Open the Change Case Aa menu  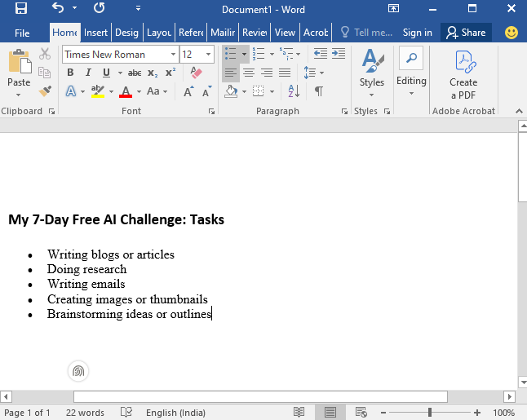pyautogui.click(x=157, y=91)
